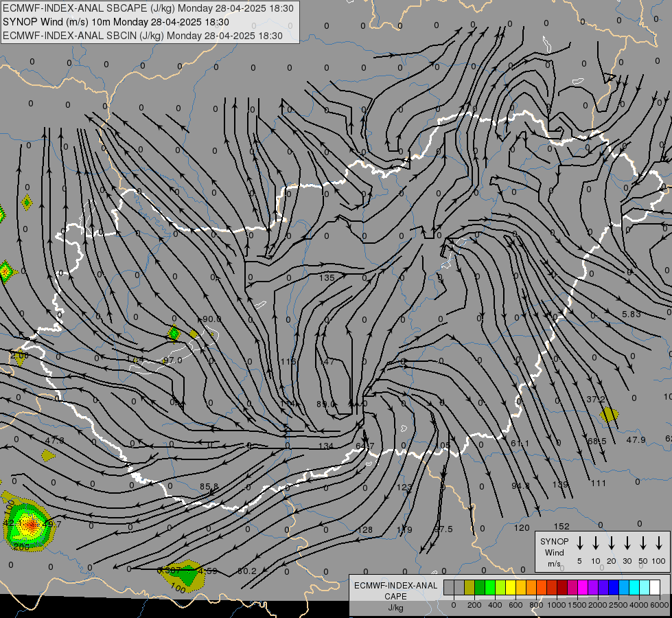Image resolution: width=672 pixels, height=618 pixels.
Task: Pick the dark red CAPE legend swatch
Action: 562,588
